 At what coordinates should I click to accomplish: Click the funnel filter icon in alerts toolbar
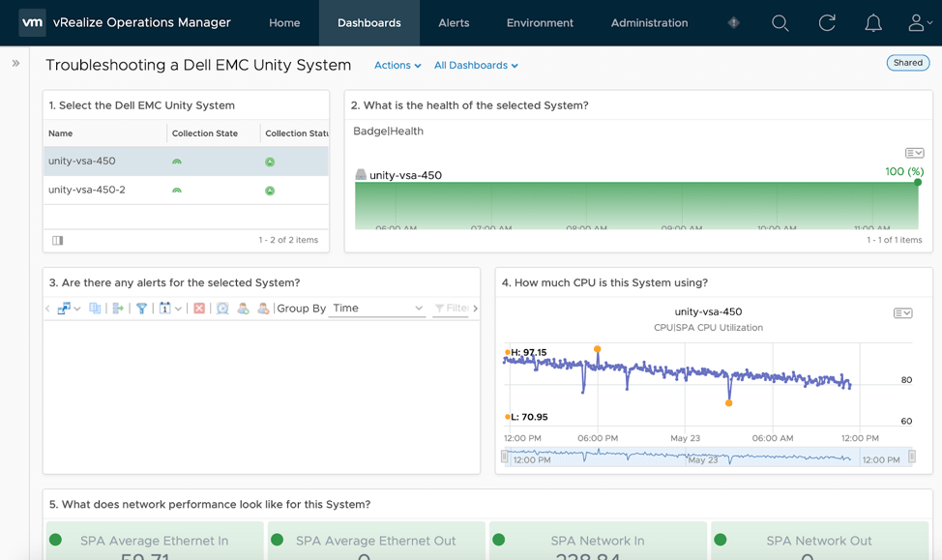click(x=141, y=309)
